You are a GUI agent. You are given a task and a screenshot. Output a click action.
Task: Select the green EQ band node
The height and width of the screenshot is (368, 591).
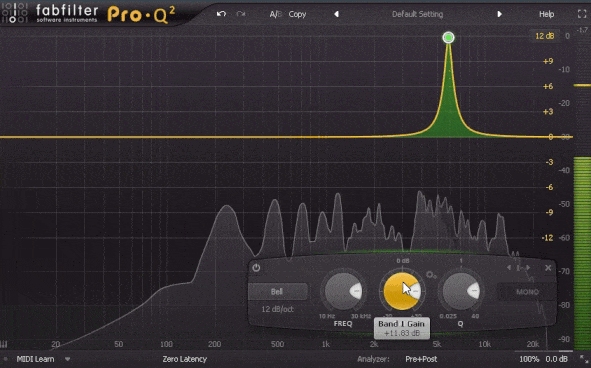(448, 37)
